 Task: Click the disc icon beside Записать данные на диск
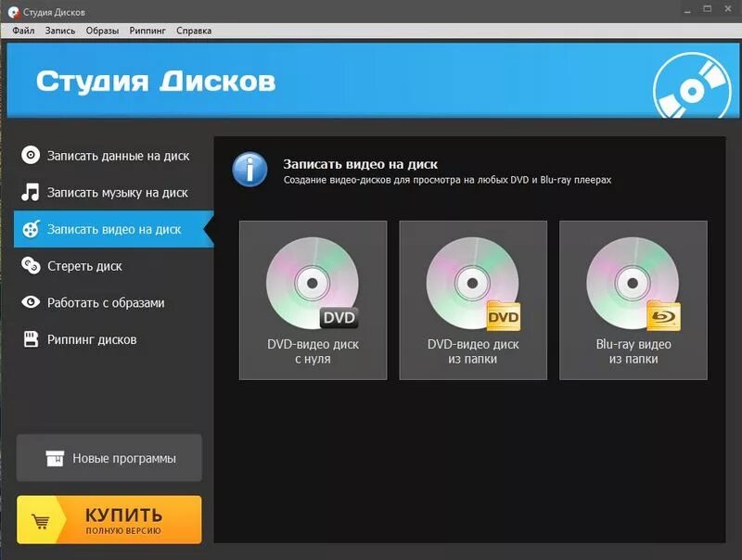point(31,155)
